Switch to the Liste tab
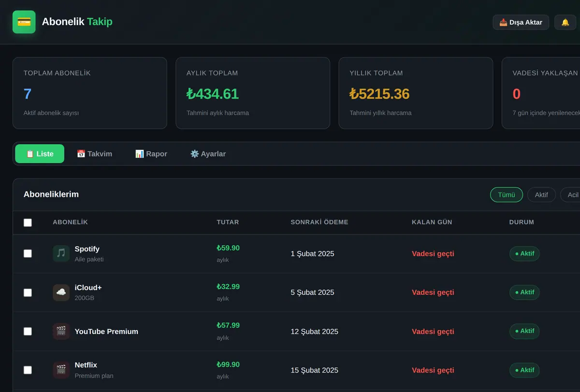 pyautogui.click(x=40, y=154)
